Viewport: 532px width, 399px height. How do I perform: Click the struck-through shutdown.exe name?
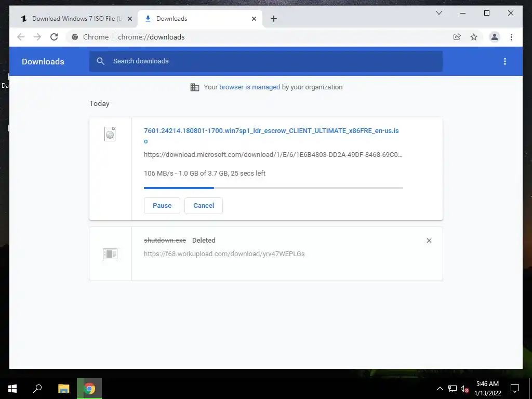(x=165, y=240)
